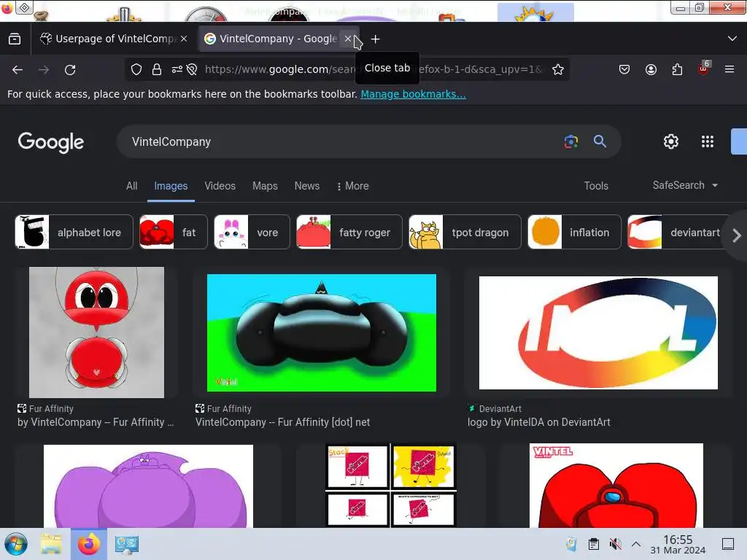
Task: Open the control panel taskbar icon
Action: [126, 544]
